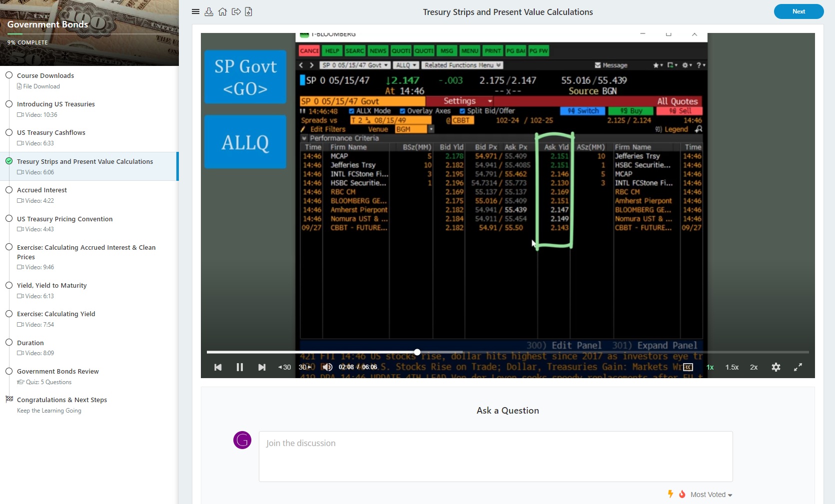Open the US Treasury Cashflows lesson
Screen dimensions: 835x504
(x=51, y=133)
